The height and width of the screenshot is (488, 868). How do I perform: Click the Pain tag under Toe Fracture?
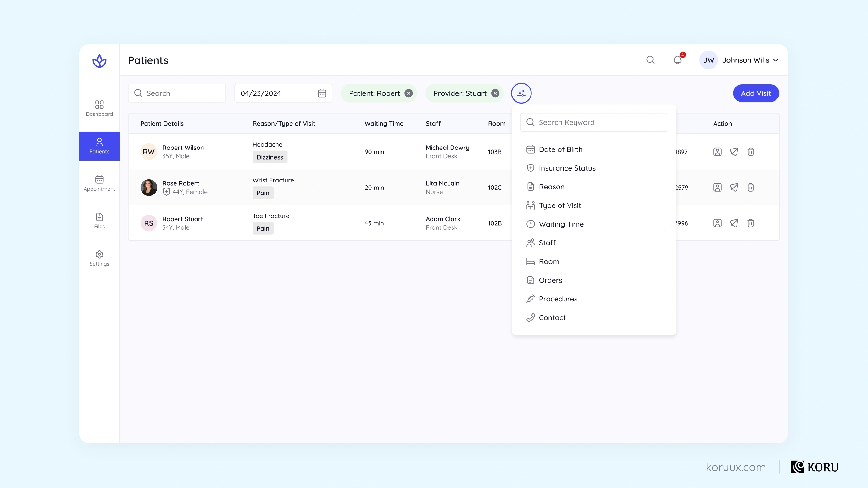tap(263, 228)
